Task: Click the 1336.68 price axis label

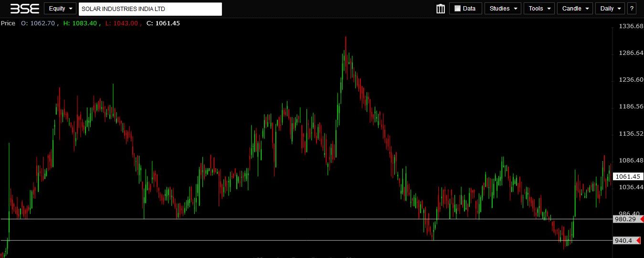Action: click(627, 26)
